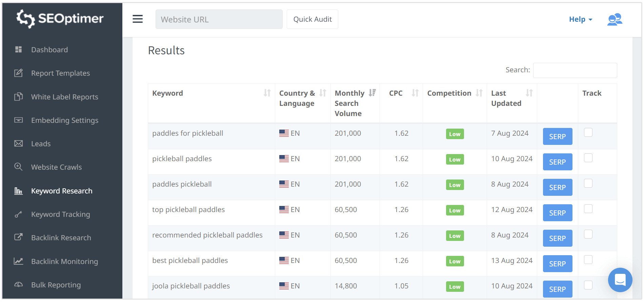The width and height of the screenshot is (644, 302).
Task: Focus the Website URL input field
Action: 219,19
